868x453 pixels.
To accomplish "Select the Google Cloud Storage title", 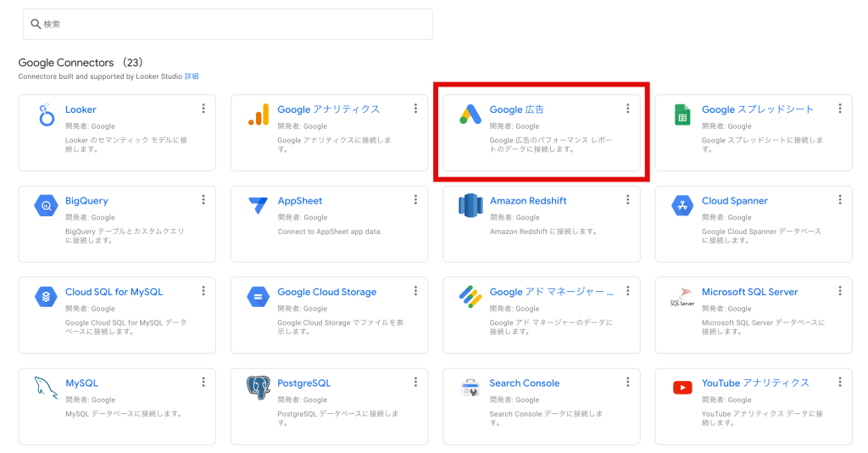I will 326,292.
